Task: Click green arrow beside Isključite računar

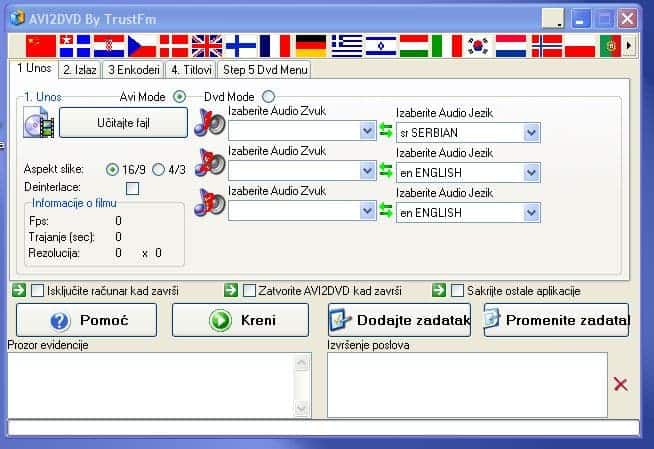Action: pos(19,290)
